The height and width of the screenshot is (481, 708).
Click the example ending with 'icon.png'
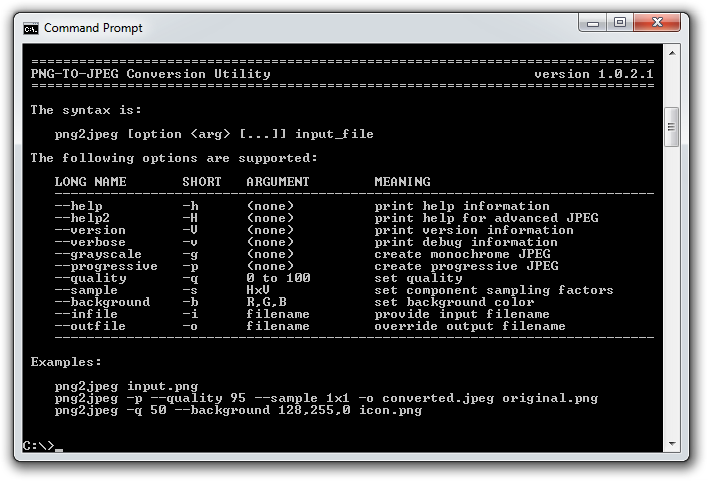(x=238, y=411)
